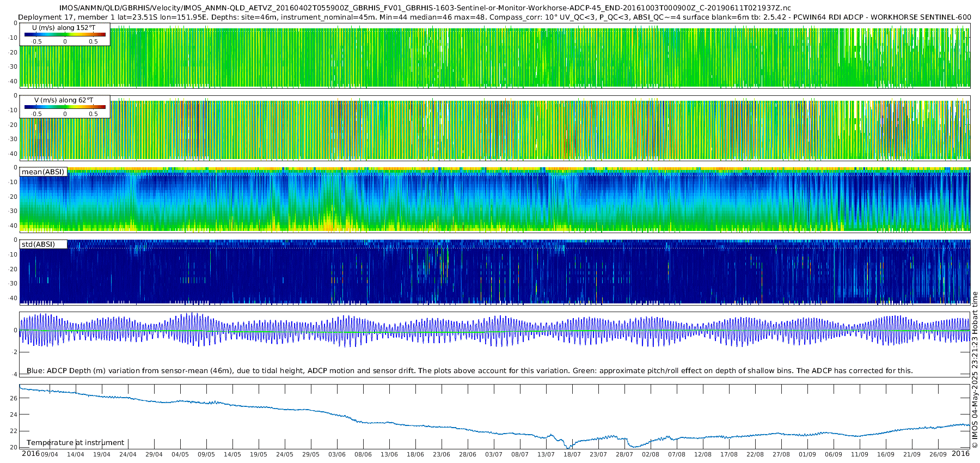
Task: Click the 2016 year label at bottom right
Action: (960, 454)
